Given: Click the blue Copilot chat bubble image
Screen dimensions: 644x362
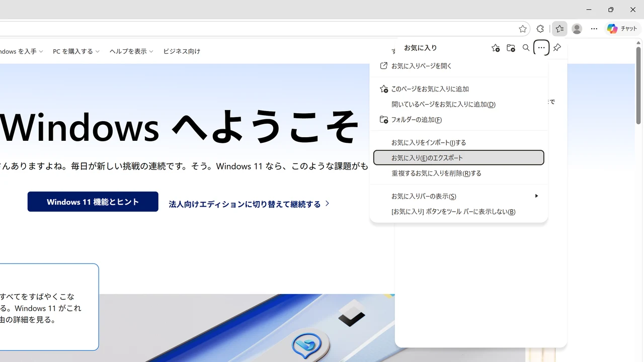Looking at the screenshot, I should coord(307,346).
